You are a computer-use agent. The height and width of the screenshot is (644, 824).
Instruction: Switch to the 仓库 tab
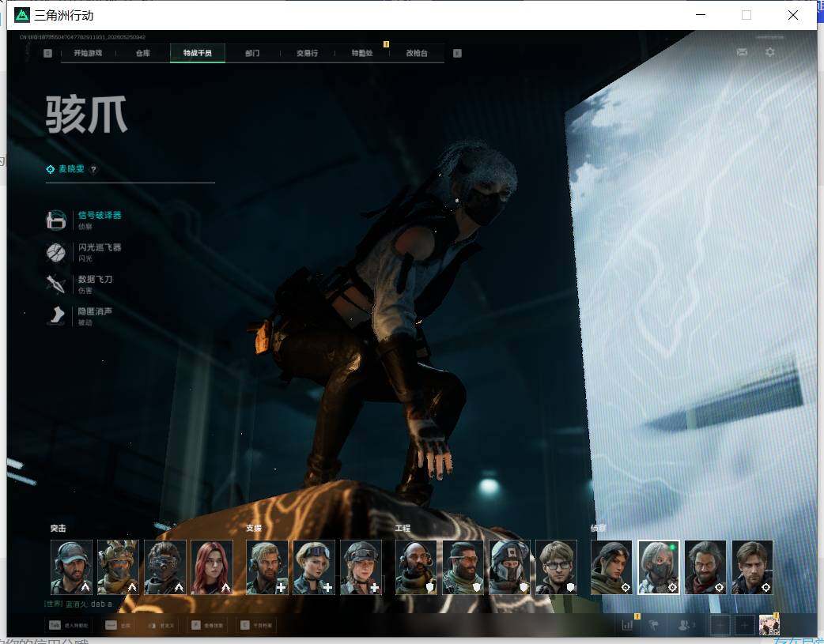[143, 53]
